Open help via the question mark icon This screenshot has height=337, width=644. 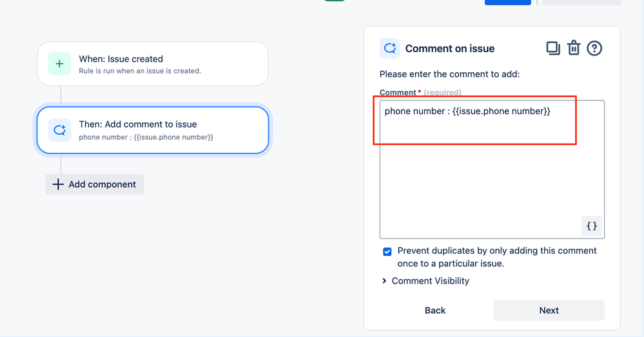(x=594, y=48)
